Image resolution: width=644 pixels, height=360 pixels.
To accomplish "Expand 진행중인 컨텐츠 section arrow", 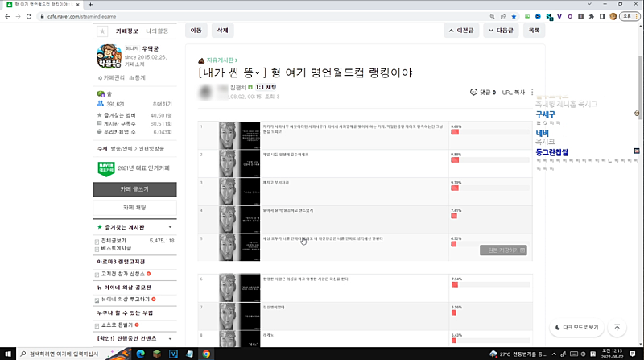I will 170,338.
